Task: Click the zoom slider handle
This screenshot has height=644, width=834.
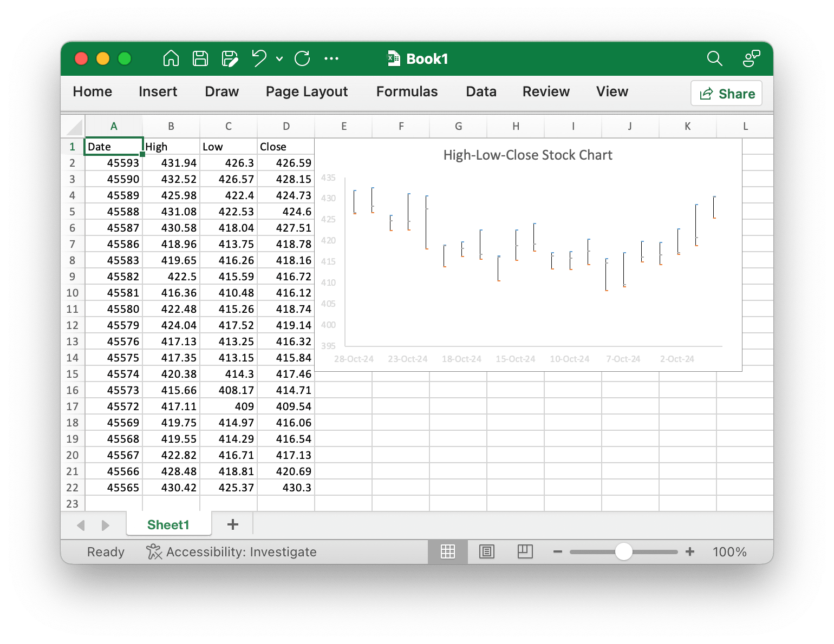Action: (x=624, y=552)
